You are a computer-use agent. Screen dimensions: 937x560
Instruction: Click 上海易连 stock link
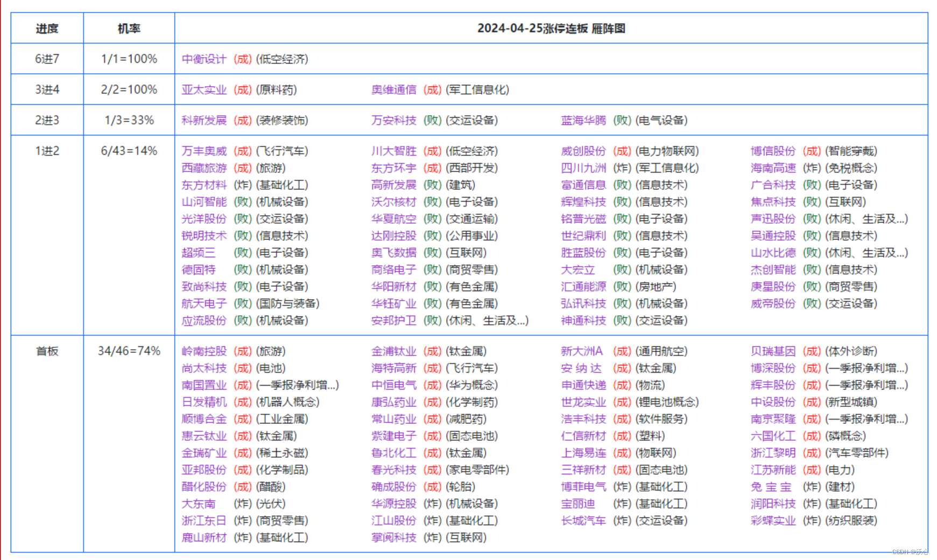pyautogui.click(x=583, y=453)
